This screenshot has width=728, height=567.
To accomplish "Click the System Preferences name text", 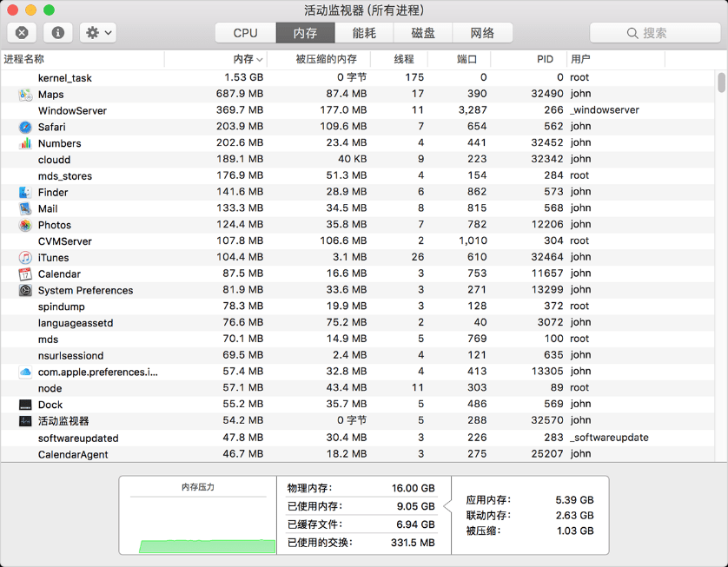I will coord(85,291).
